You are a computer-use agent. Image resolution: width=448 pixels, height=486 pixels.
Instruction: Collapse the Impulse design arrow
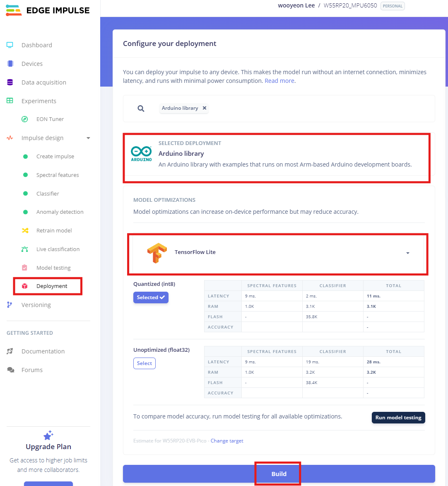point(88,138)
